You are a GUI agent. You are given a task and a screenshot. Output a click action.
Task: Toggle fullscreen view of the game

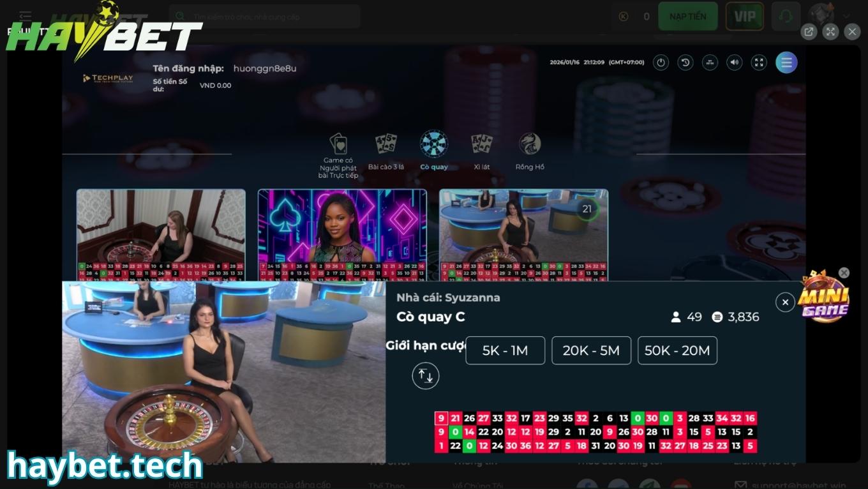click(759, 62)
